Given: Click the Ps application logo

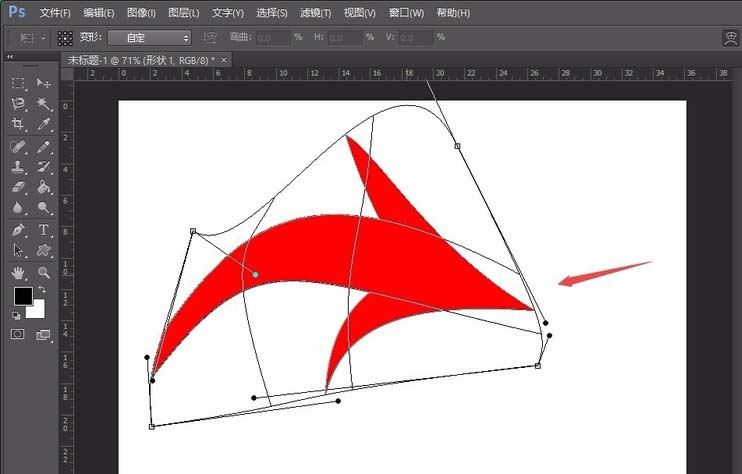Looking at the screenshot, I should (17, 11).
